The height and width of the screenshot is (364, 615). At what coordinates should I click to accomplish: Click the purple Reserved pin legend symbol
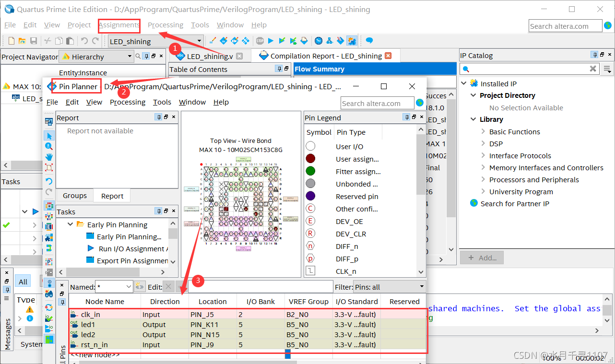(x=310, y=196)
